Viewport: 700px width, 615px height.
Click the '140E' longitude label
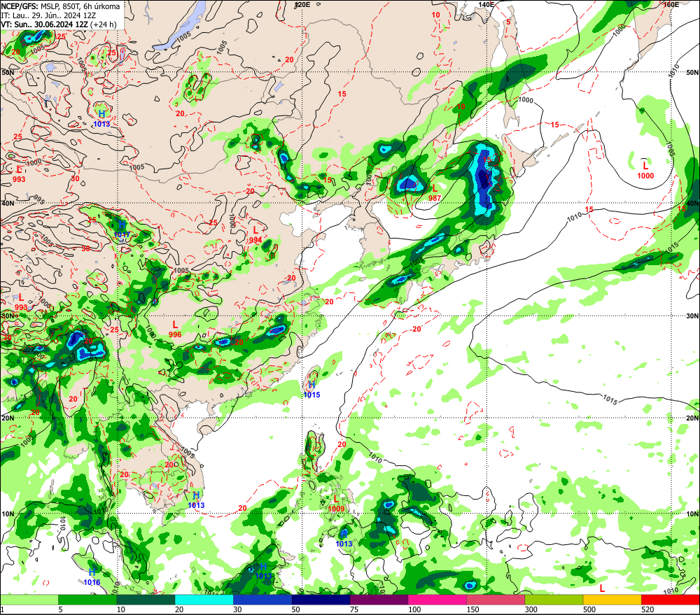pos(486,4)
